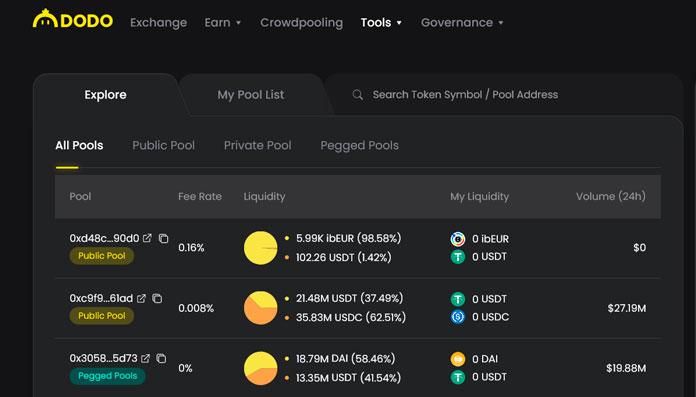Switch to the Explore tab
The width and height of the screenshot is (696, 397).
pos(106,95)
